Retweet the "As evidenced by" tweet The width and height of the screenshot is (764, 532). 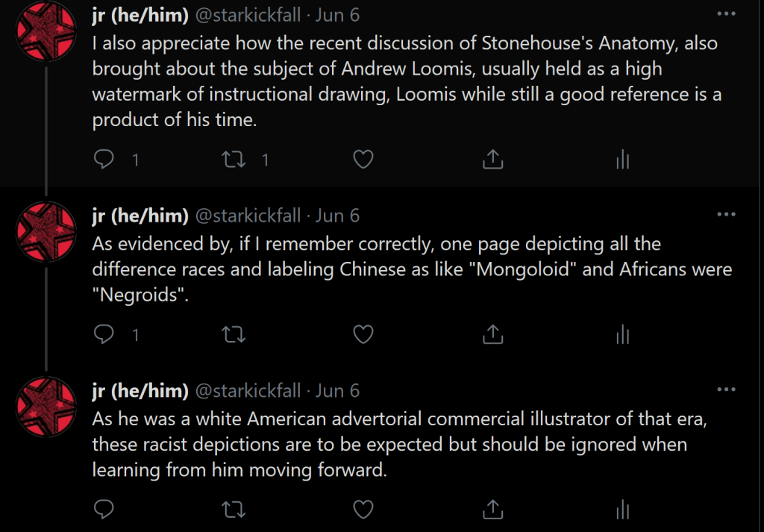pyautogui.click(x=234, y=335)
